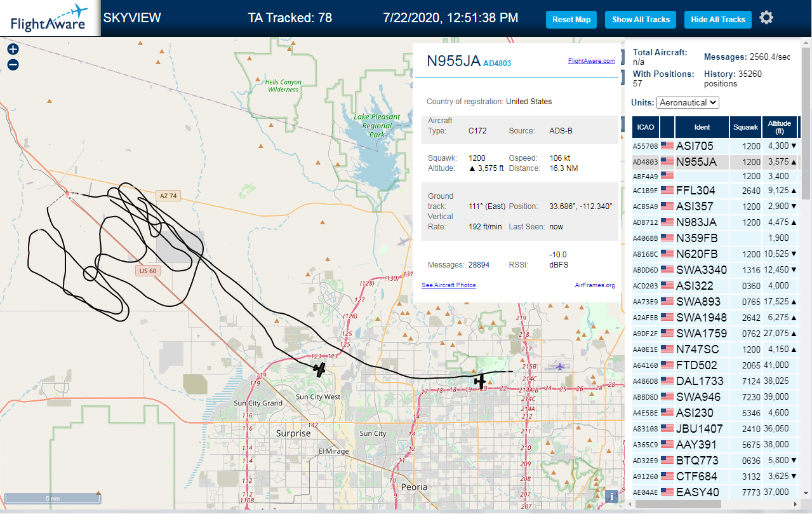Click the Hells Canyon Wilderness map label
Image resolution: width=812 pixels, height=514 pixels.
tap(283, 86)
